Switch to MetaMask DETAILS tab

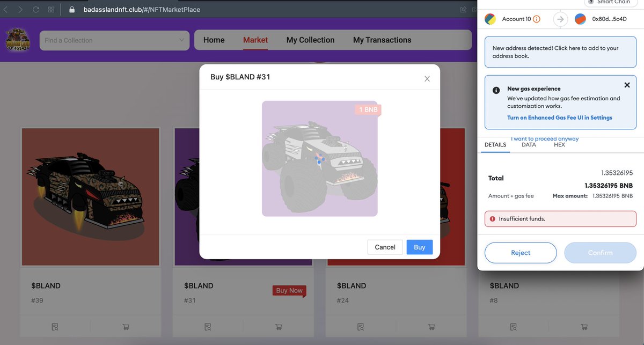click(x=495, y=145)
